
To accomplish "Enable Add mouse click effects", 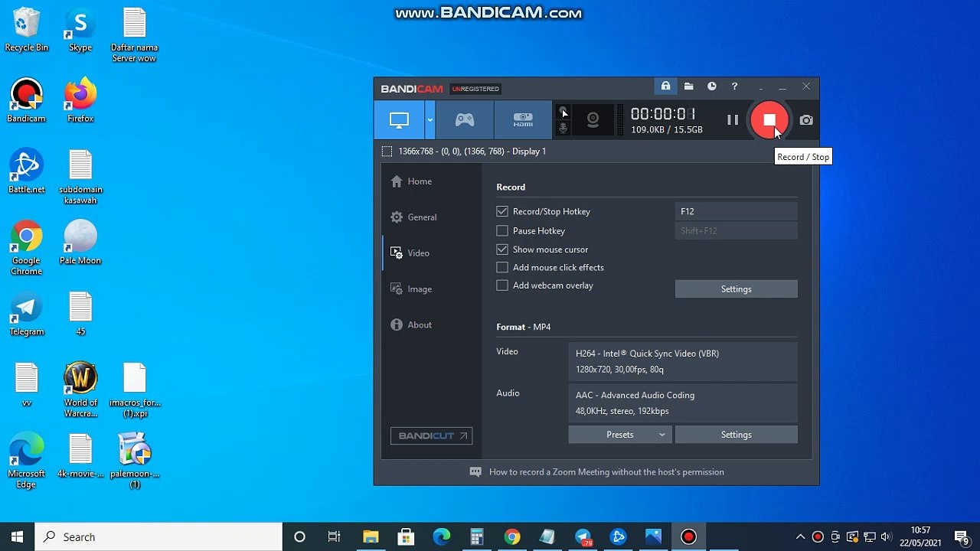I will [x=502, y=267].
